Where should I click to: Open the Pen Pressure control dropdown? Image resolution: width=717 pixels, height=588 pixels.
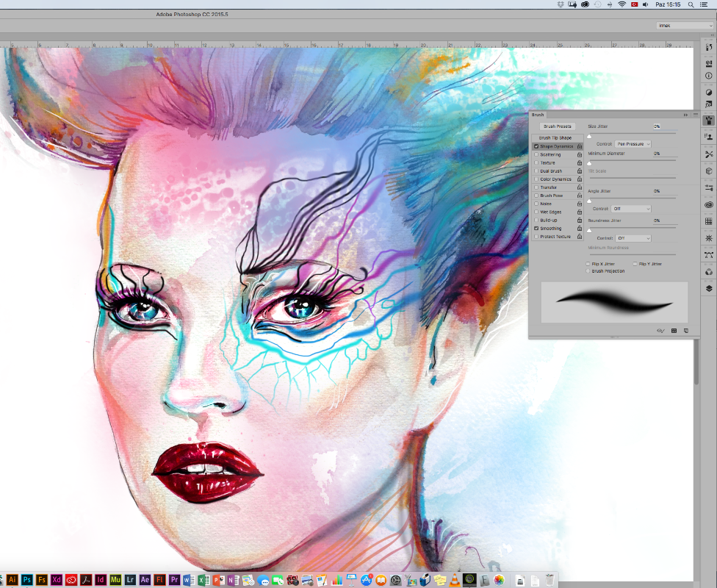pos(633,143)
